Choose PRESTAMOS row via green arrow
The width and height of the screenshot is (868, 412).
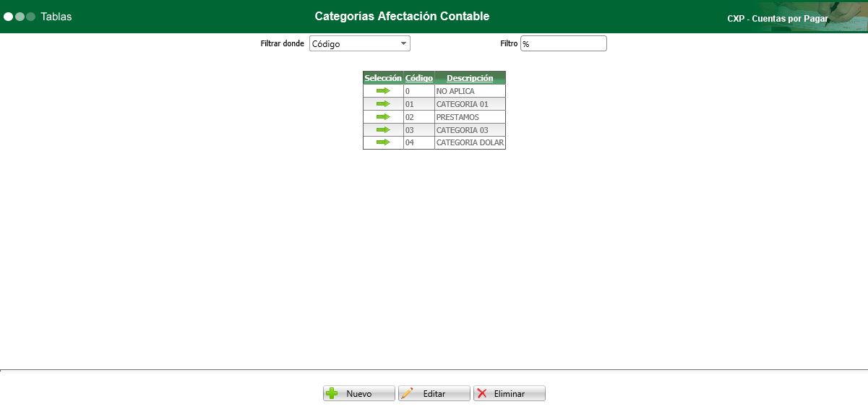[x=383, y=117]
